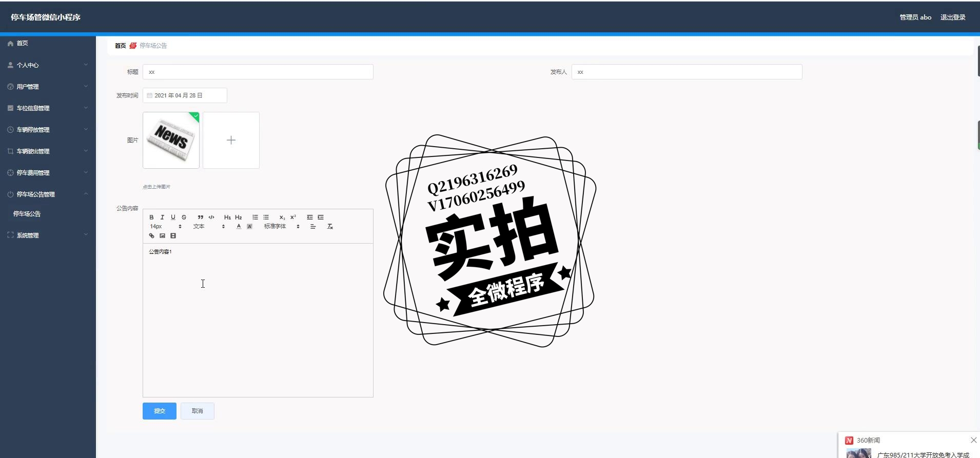Click the 管理员 abo account label

pos(915,17)
